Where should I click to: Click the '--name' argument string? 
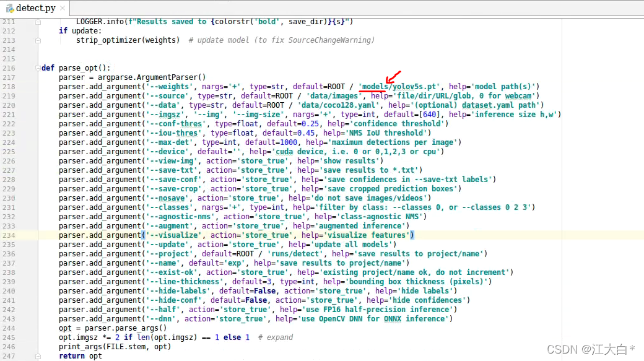click(x=163, y=263)
